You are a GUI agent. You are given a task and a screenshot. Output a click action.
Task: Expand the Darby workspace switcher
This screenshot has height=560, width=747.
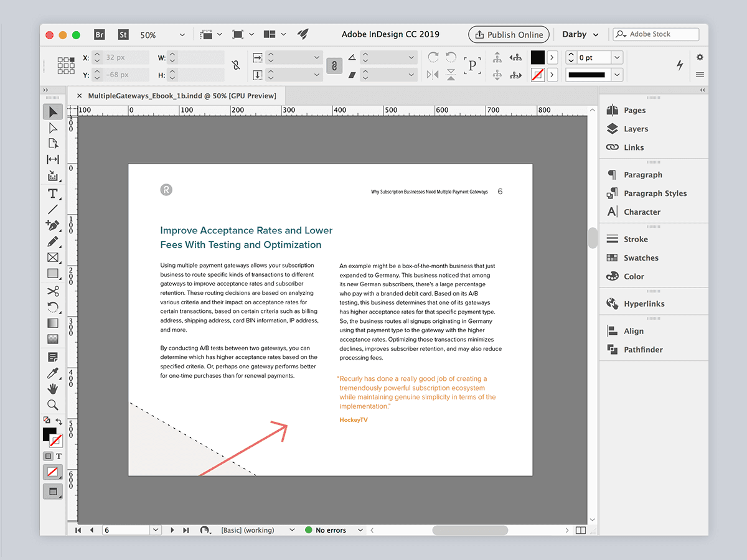[580, 35]
